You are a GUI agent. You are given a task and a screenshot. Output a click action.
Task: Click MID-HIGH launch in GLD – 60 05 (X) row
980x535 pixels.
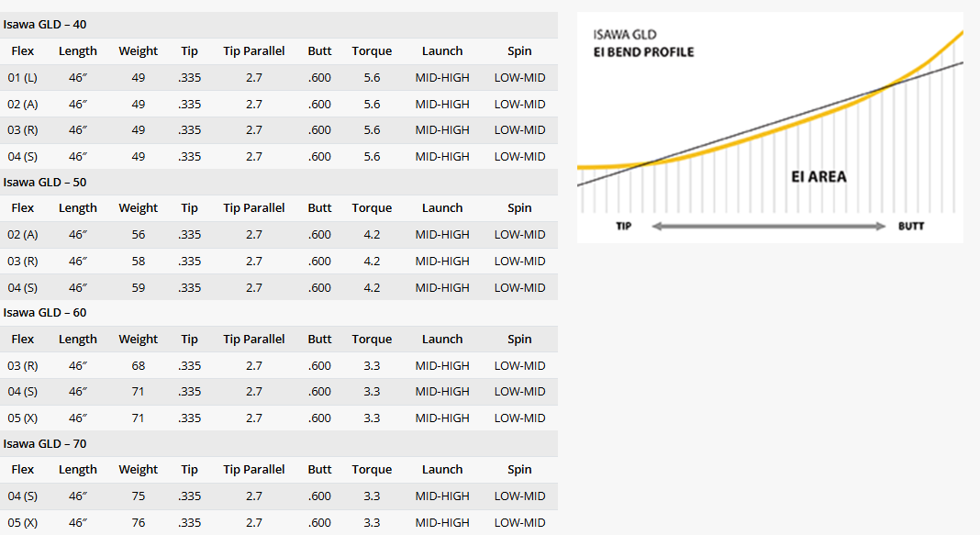[442, 418]
